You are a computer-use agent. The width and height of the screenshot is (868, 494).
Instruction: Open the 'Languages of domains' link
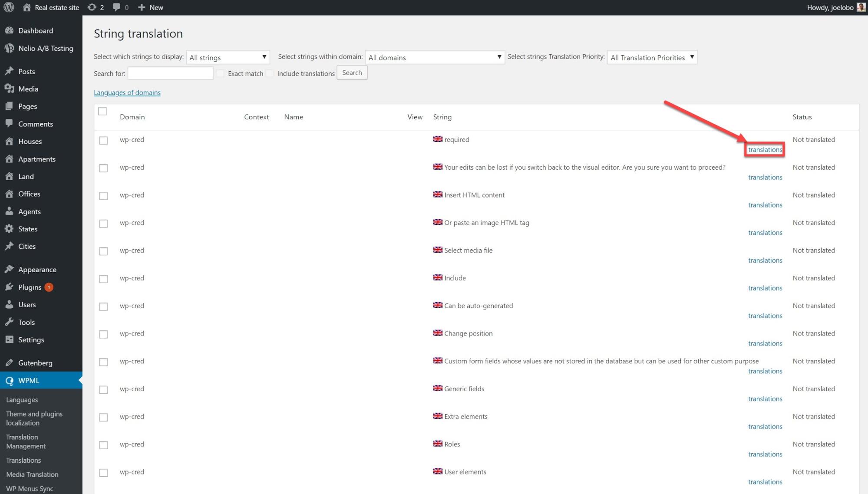click(127, 92)
